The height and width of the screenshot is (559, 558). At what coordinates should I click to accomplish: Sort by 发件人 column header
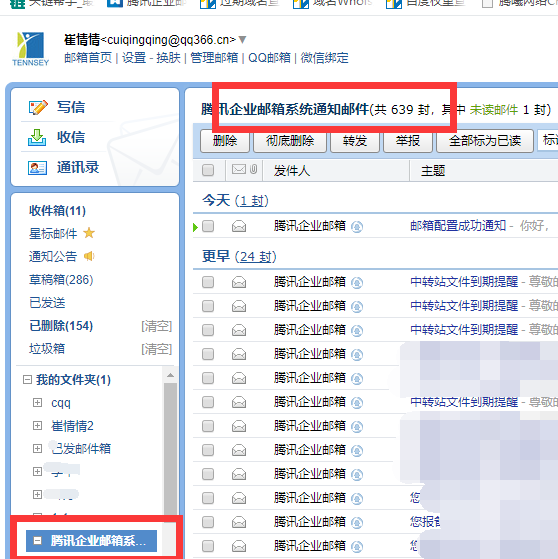click(292, 171)
